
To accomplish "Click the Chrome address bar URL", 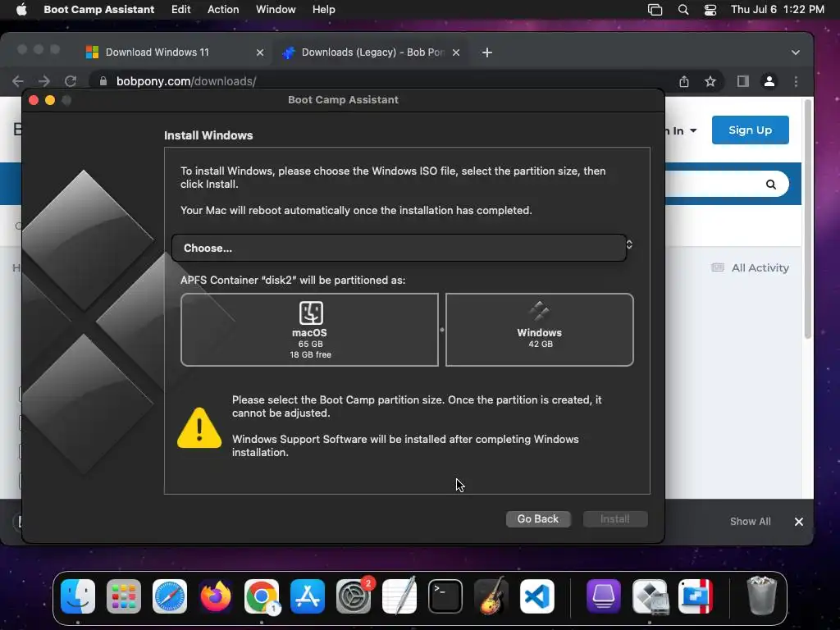I will (x=186, y=81).
